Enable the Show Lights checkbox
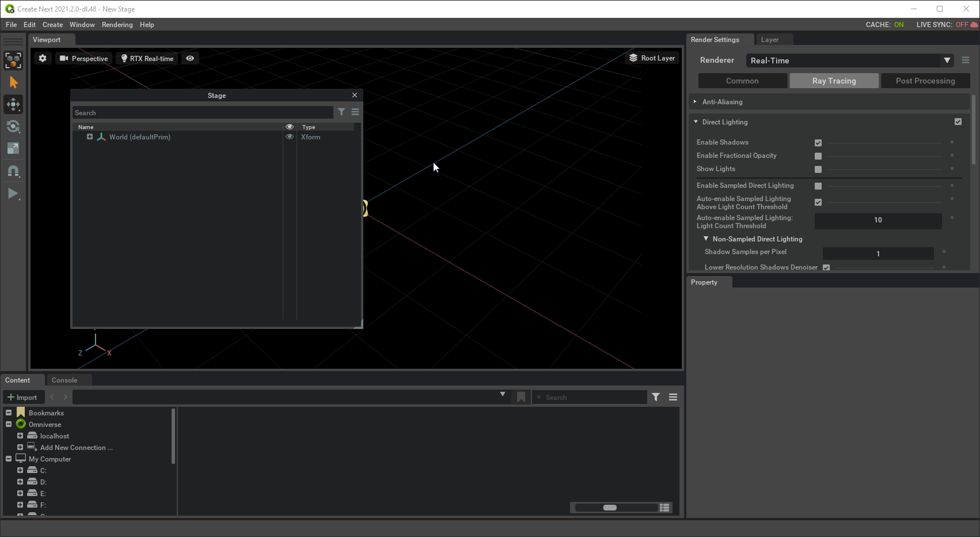Screen dimensions: 980x537 [818, 169]
